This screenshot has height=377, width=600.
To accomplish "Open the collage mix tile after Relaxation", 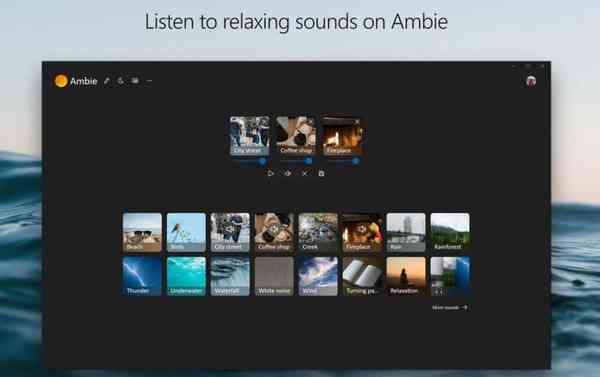I will [450, 276].
